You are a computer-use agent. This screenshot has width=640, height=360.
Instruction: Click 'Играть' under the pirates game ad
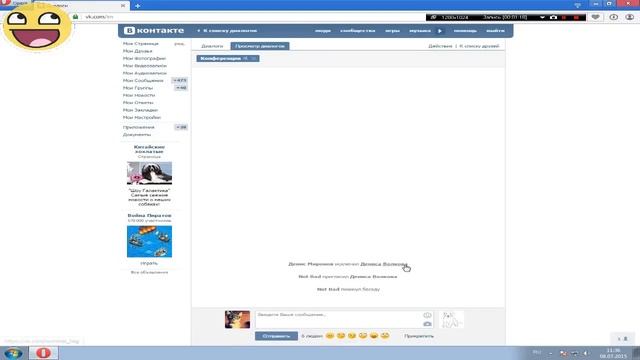point(149,263)
